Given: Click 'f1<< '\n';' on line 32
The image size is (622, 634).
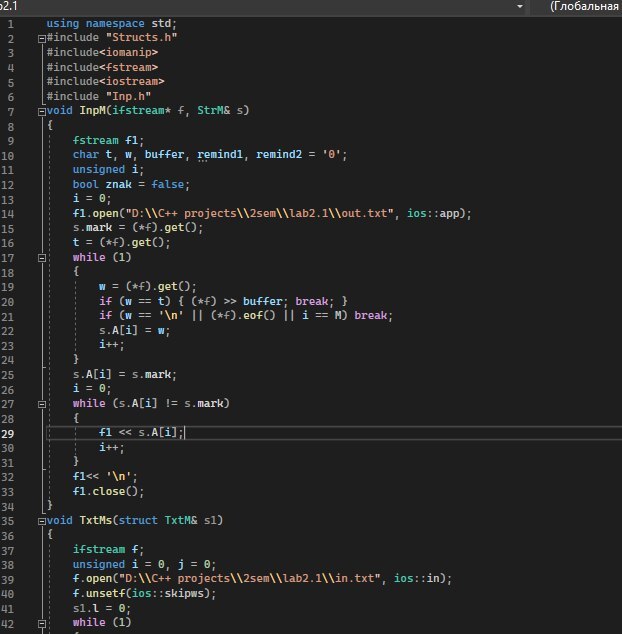Looking at the screenshot, I should [x=105, y=476].
